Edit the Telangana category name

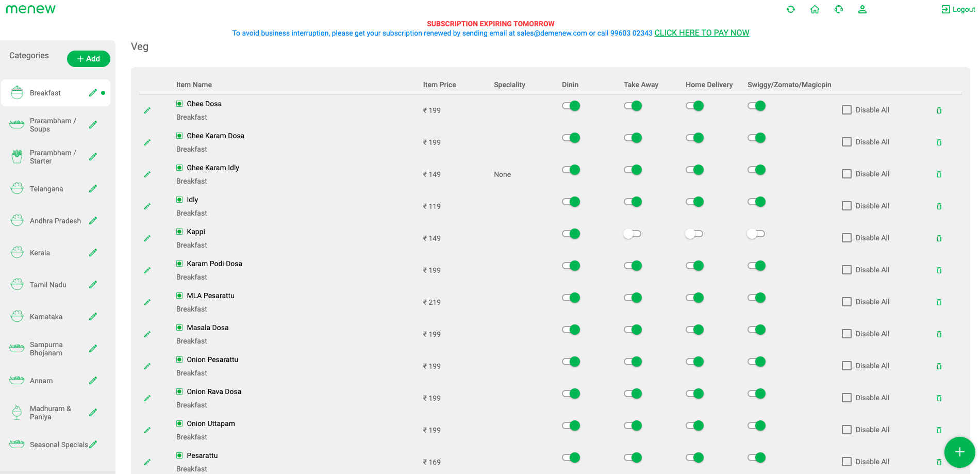click(x=93, y=189)
